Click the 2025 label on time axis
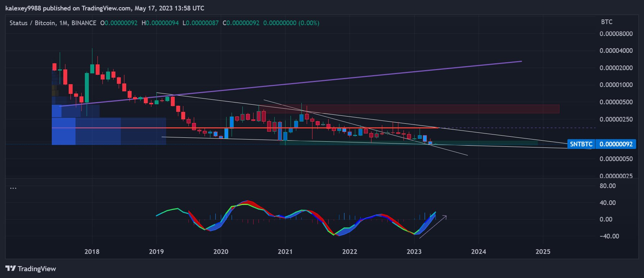Viewport: 644px width, 278px height. pyautogui.click(x=543, y=252)
